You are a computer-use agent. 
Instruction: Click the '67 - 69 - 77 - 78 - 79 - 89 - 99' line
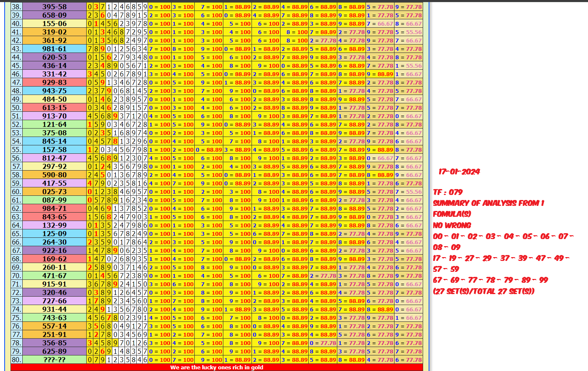click(x=491, y=280)
